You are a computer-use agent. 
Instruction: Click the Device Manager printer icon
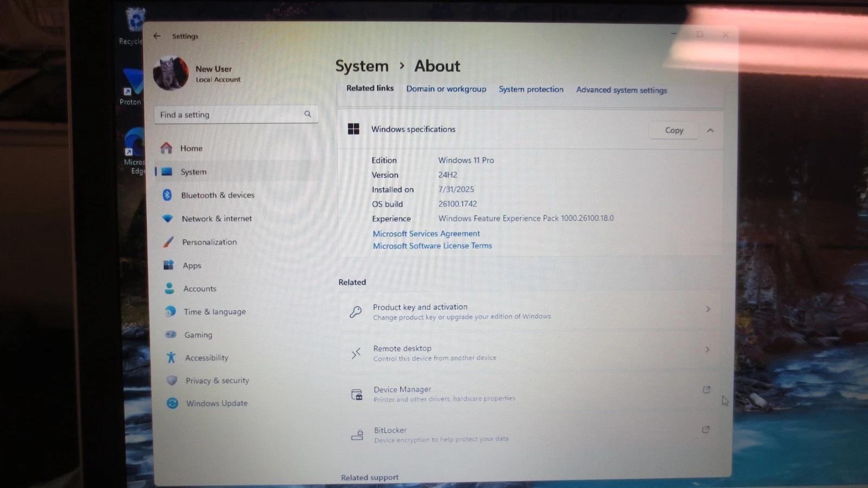(x=356, y=394)
